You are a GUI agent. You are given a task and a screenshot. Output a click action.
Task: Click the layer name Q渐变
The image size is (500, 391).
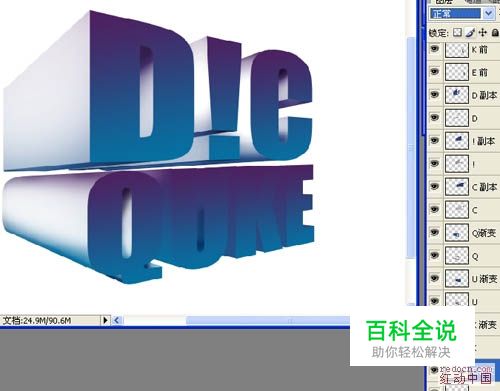(x=484, y=233)
